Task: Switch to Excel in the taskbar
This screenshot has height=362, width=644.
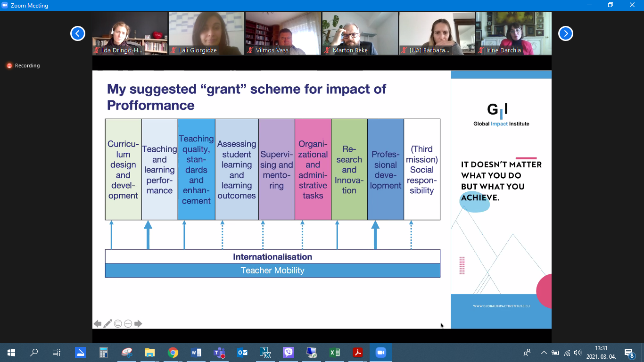Action: tap(335, 353)
